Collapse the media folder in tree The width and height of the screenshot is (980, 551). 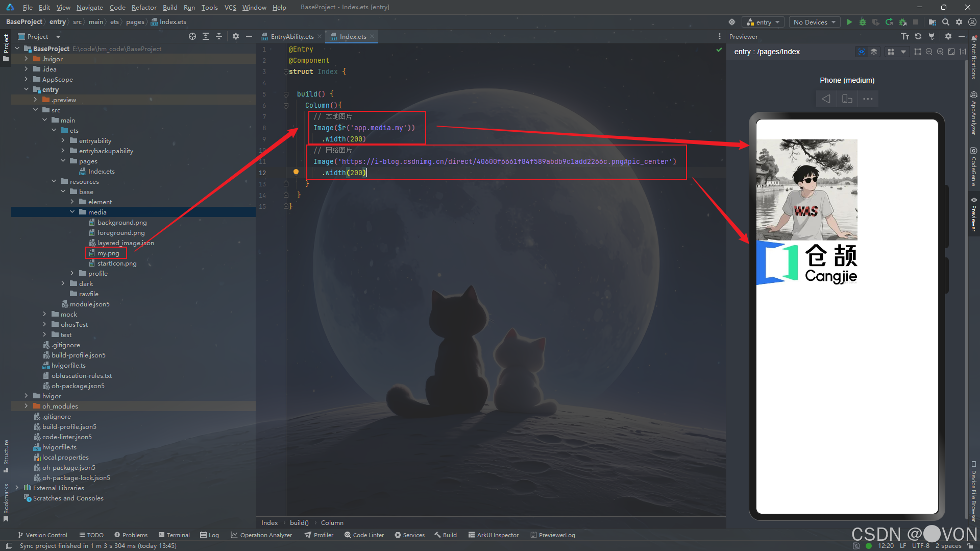pos(72,212)
